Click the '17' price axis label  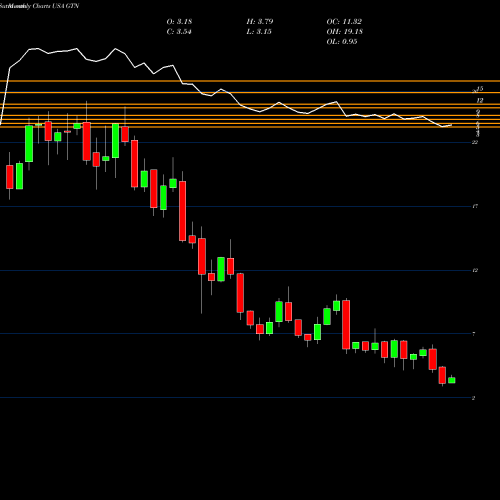[475, 206]
